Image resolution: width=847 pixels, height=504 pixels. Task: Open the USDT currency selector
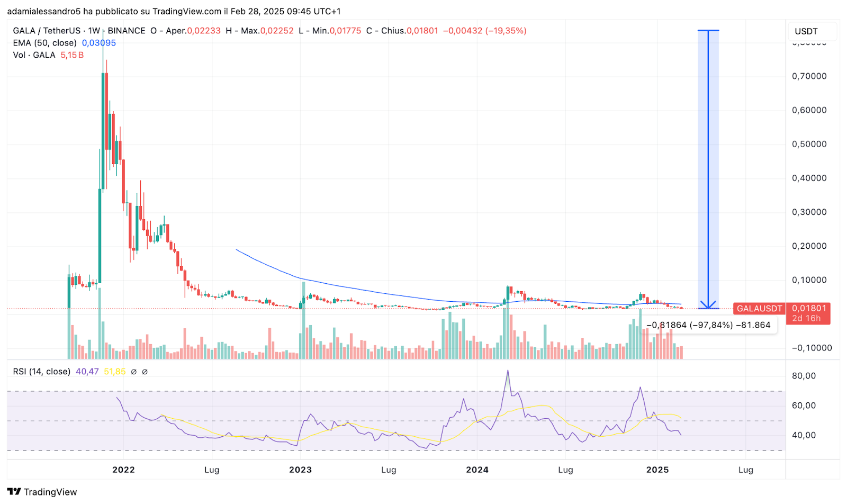pyautogui.click(x=812, y=31)
